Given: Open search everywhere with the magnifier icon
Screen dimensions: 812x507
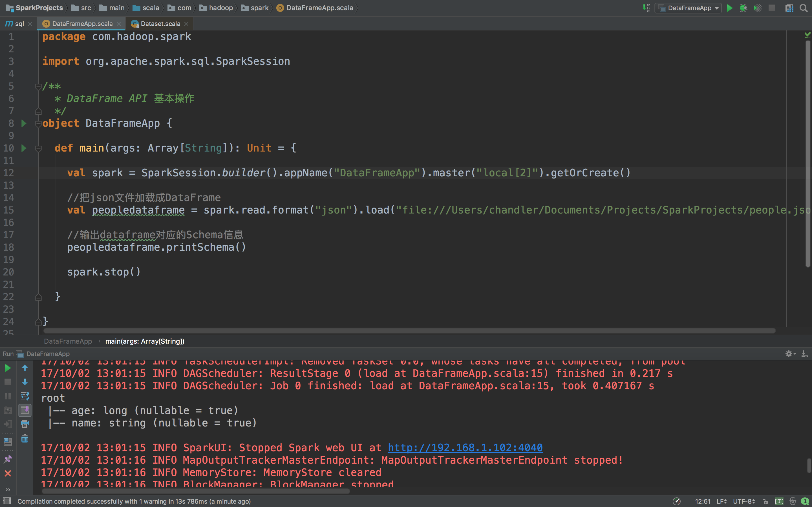Looking at the screenshot, I should [x=804, y=8].
